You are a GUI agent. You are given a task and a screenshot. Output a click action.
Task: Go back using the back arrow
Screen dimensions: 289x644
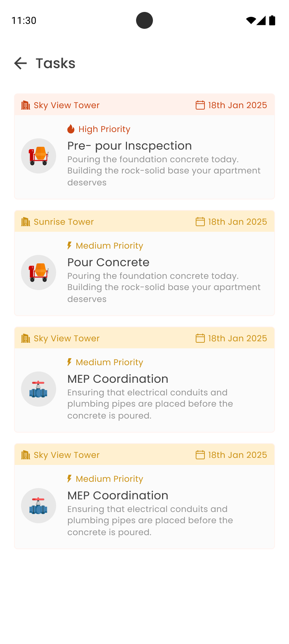(x=20, y=63)
